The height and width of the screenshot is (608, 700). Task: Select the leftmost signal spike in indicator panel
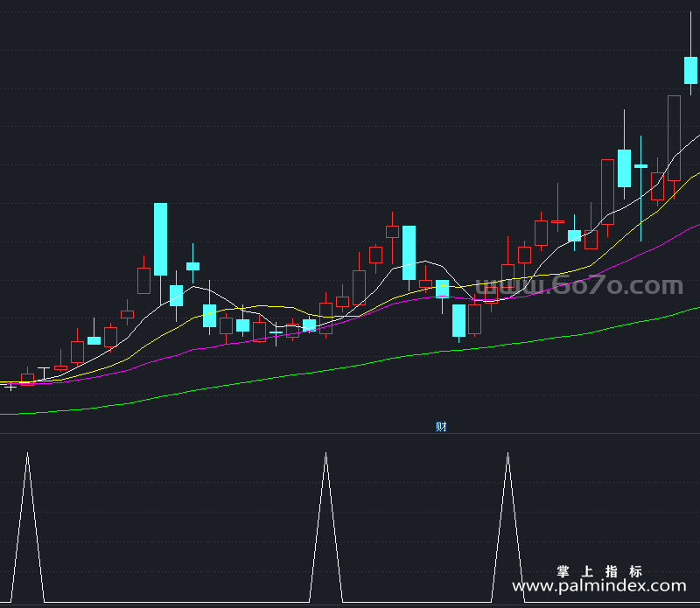(28, 528)
